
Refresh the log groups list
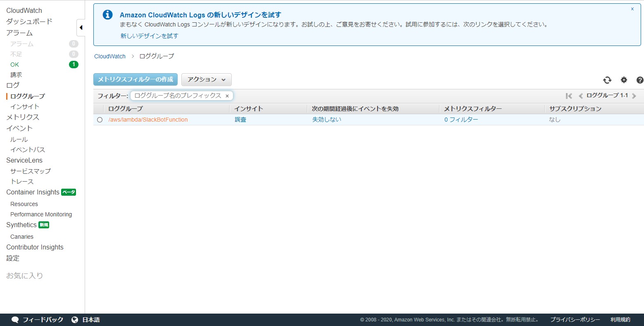[x=607, y=80]
